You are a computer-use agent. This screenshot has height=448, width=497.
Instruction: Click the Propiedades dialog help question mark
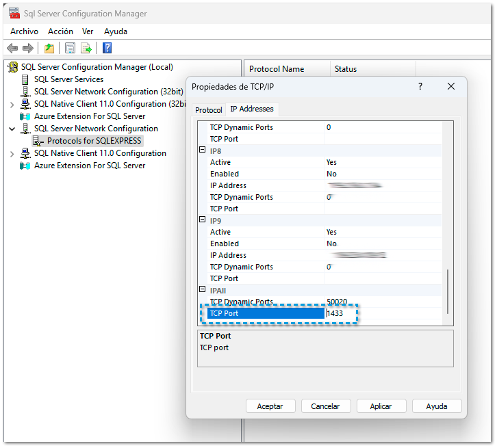(x=420, y=86)
